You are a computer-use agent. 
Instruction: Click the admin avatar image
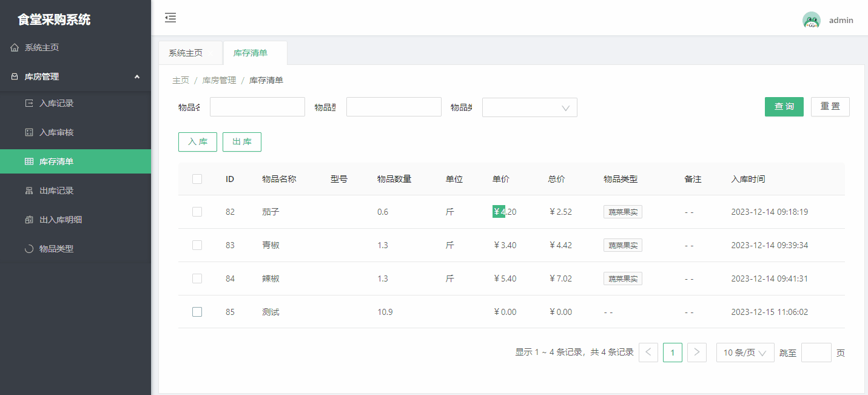(x=811, y=20)
